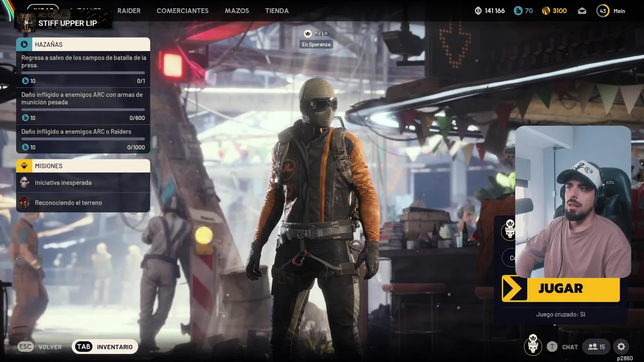Go back with the ESC VOLVER button

[40, 347]
